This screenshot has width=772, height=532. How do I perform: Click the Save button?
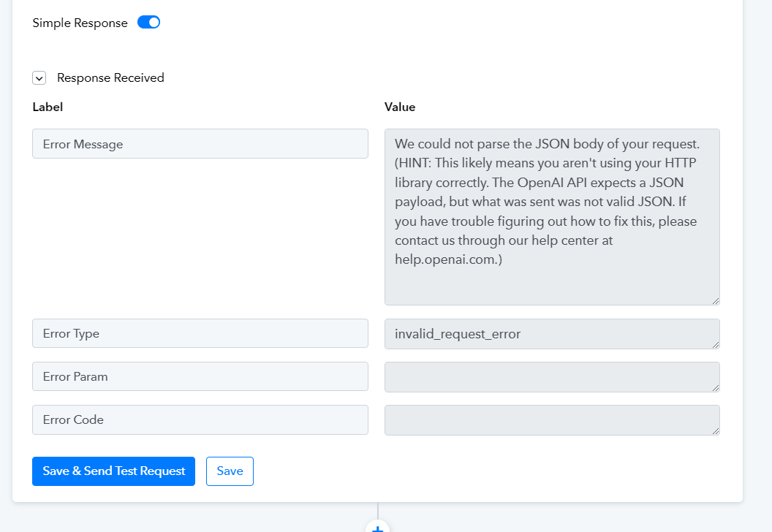[230, 471]
